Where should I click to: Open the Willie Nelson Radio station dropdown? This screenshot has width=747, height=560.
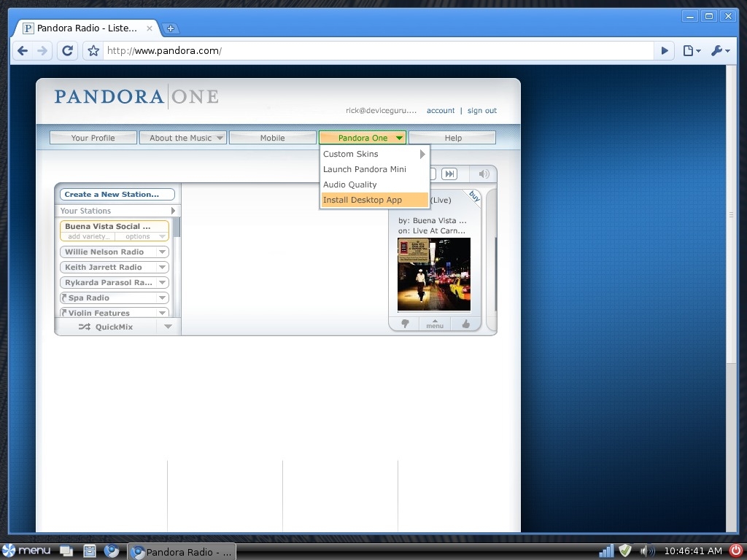click(162, 252)
